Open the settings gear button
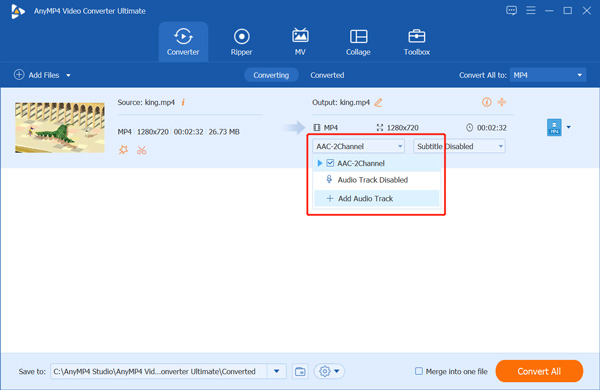Viewport: 600px width, 390px height. click(x=324, y=371)
